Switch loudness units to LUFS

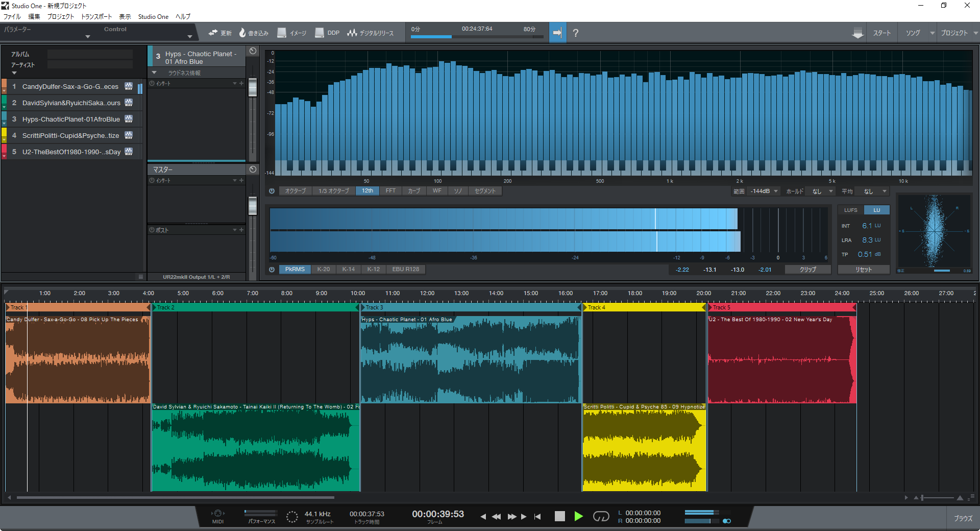851,210
